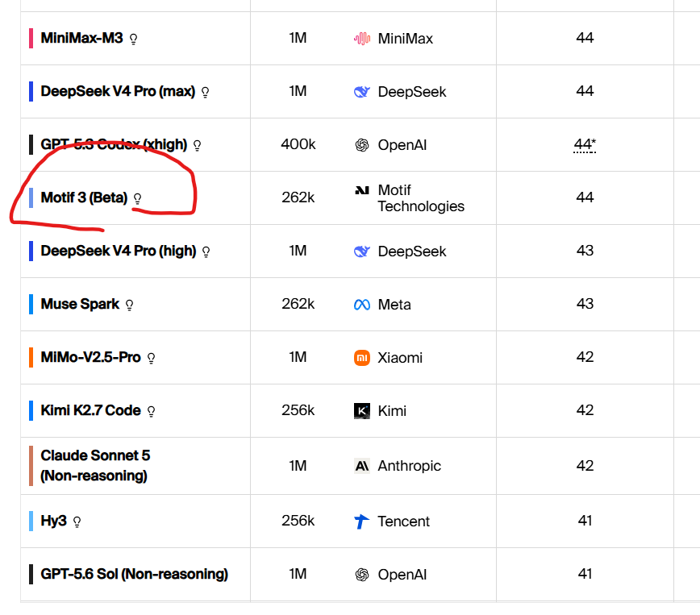Viewport: 700px width, 615px height.
Task: Open the MiMo-V2.5-Pro model link
Action: [x=90, y=358]
